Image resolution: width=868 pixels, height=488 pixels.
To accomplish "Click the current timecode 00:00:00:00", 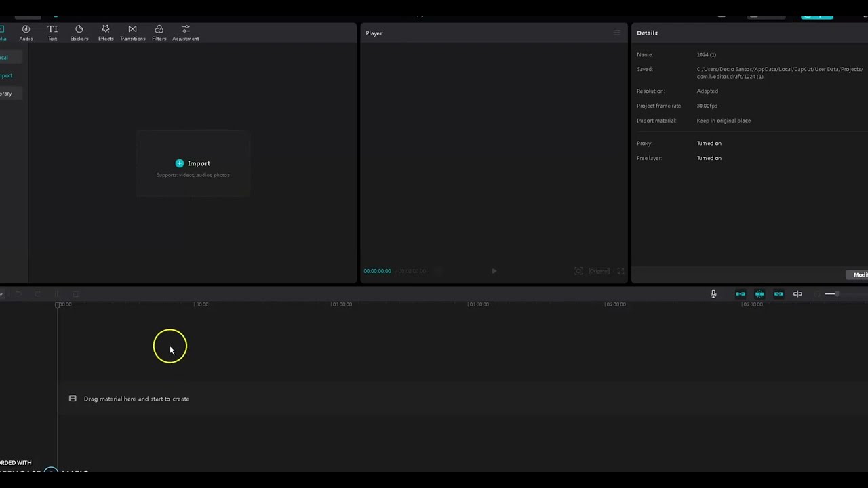I will coord(377,271).
